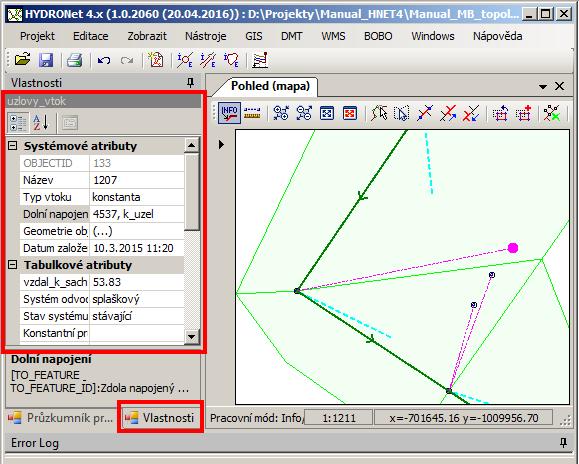
Task: Select the magenta inflow node on map
Action: (513, 248)
